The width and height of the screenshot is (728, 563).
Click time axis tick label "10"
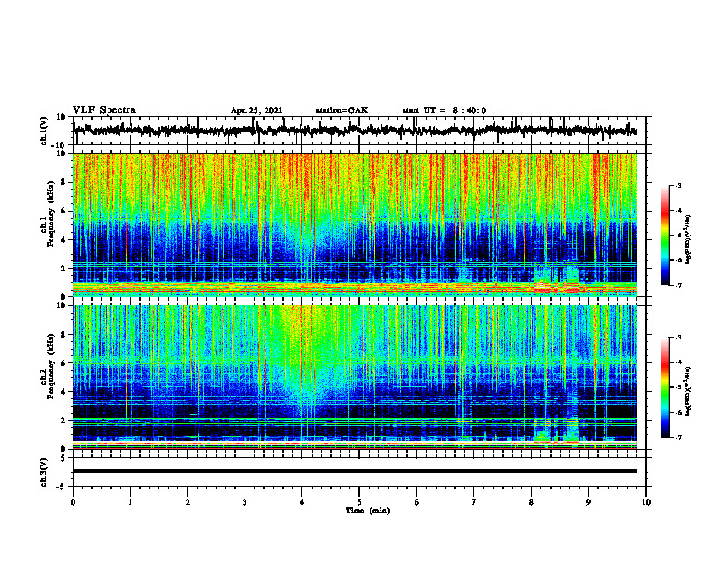646,502
